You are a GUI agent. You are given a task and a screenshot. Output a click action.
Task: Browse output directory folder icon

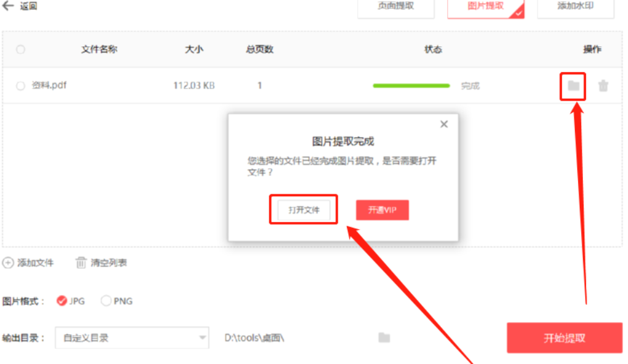pyautogui.click(x=384, y=337)
